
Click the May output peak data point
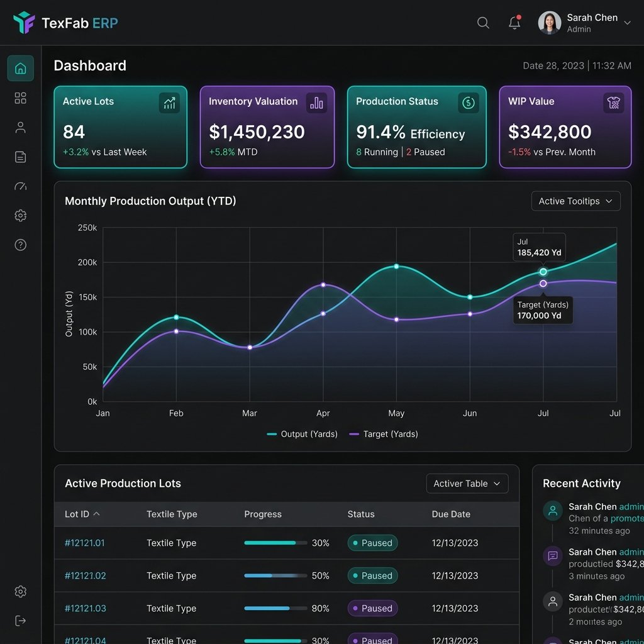click(x=396, y=267)
